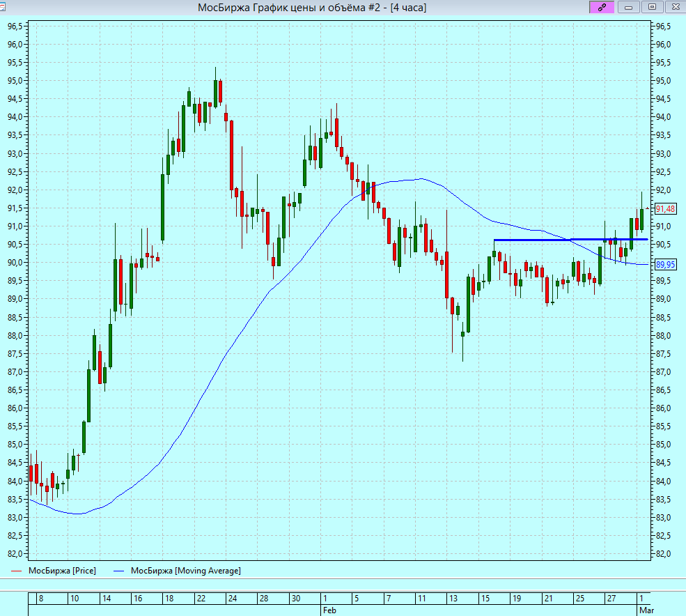Image resolution: width=686 pixels, height=616 pixels.
Task: Click the 87,5 value on left price axis
Action: (x=15, y=354)
